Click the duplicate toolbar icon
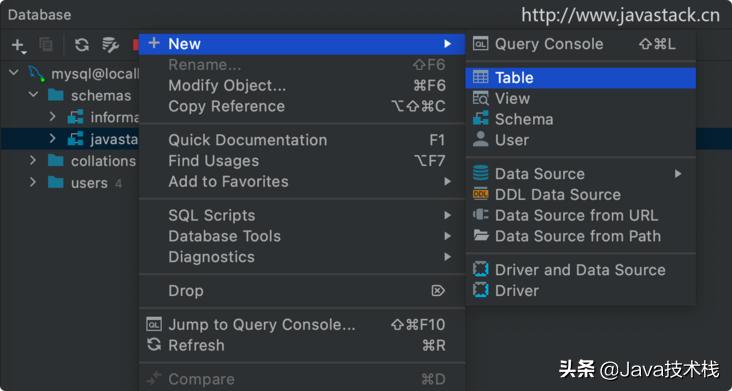This screenshot has width=732, height=391. pyautogui.click(x=46, y=45)
